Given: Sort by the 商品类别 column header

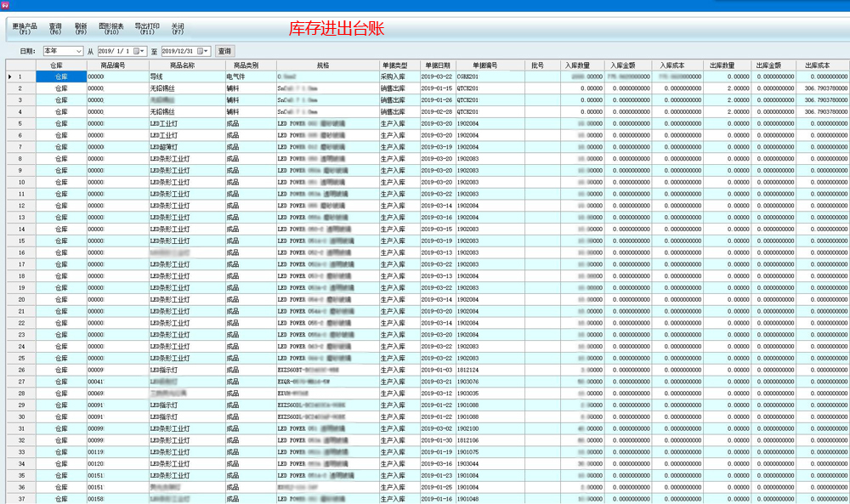Looking at the screenshot, I should pos(251,65).
